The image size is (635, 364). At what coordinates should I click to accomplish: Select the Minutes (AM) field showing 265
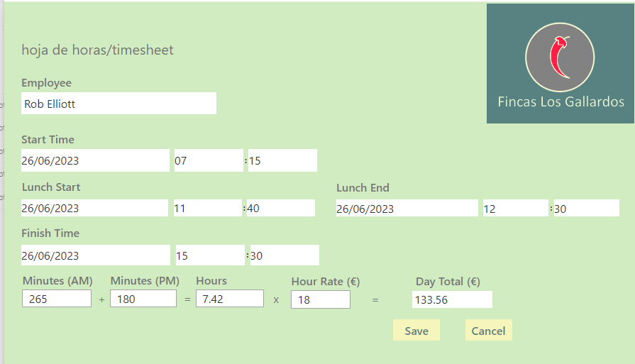click(57, 299)
